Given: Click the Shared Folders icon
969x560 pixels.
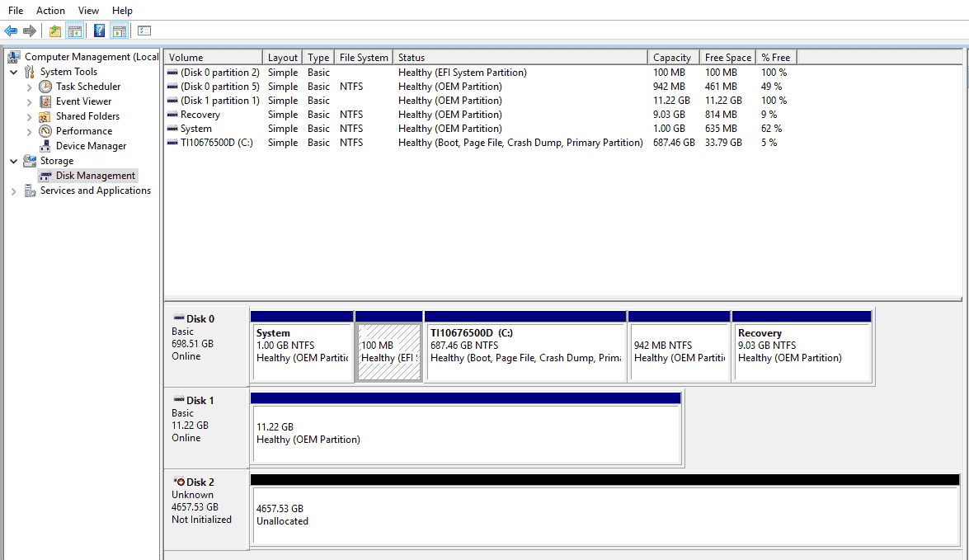Looking at the screenshot, I should tap(45, 116).
